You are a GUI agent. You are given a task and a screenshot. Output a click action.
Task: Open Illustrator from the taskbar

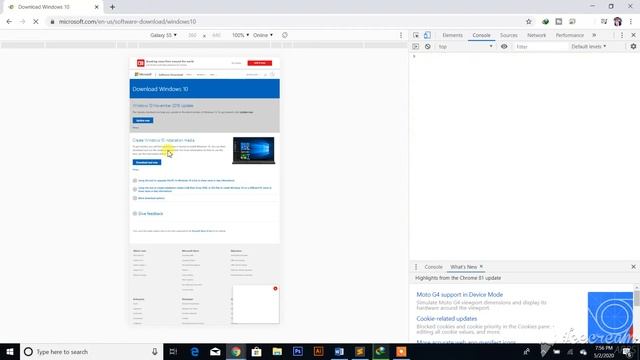pos(318,351)
